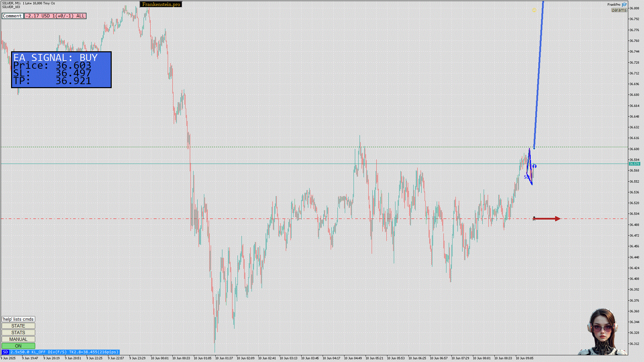Click the Comment label box
The height and width of the screenshot is (362, 644).
coord(12,16)
